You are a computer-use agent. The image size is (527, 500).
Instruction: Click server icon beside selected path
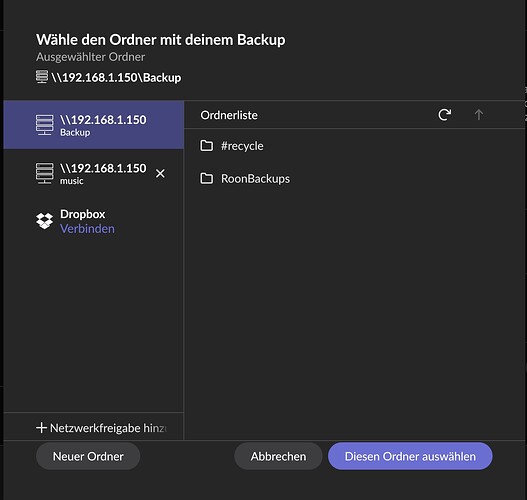pyautogui.click(x=42, y=77)
